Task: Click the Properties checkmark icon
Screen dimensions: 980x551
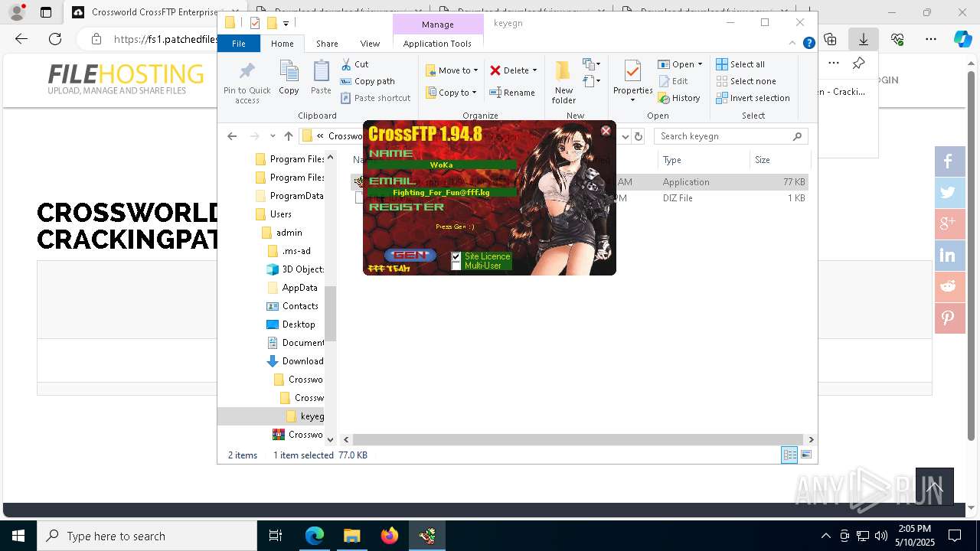Action: pyautogui.click(x=632, y=72)
